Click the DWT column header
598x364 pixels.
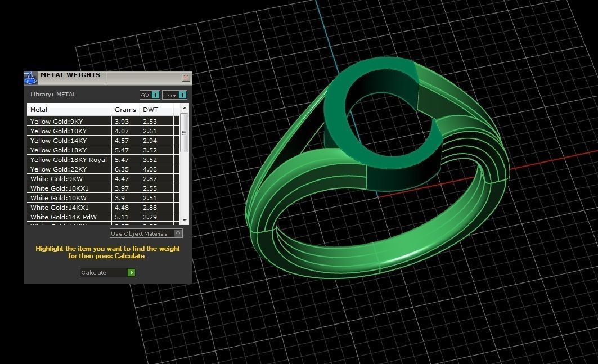(156, 110)
